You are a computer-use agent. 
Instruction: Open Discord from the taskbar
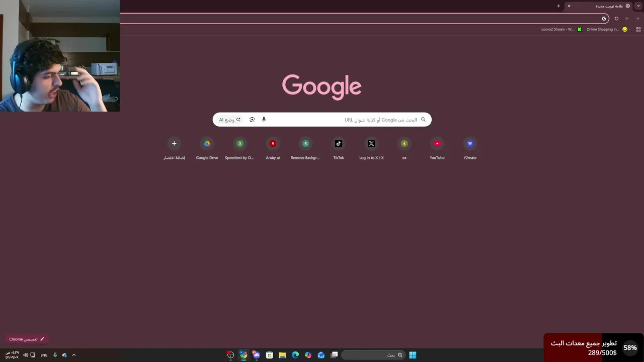[257, 355]
